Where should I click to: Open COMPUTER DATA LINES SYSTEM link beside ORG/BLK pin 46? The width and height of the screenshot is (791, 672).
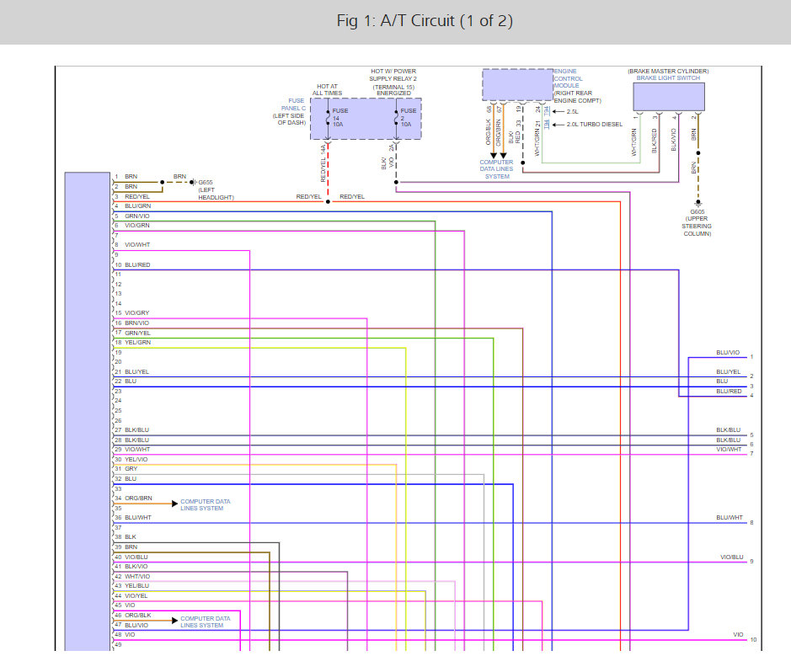206,621
